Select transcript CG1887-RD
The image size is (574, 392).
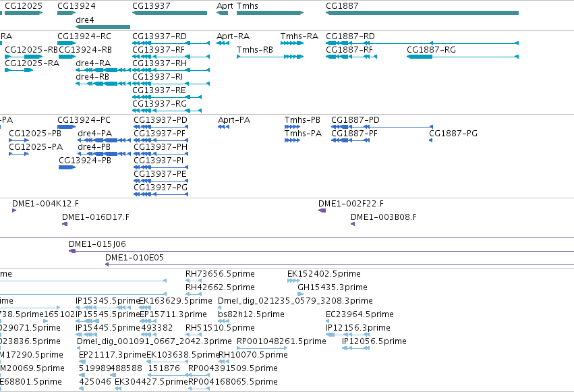pyautogui.click(x=422, y=43)
